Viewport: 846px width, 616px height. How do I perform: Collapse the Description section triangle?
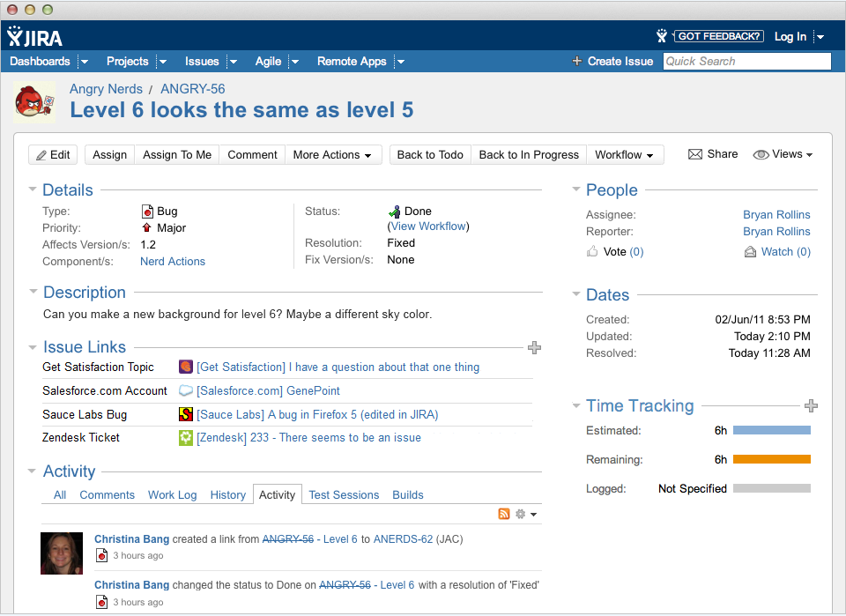click(x=33, y=292)
